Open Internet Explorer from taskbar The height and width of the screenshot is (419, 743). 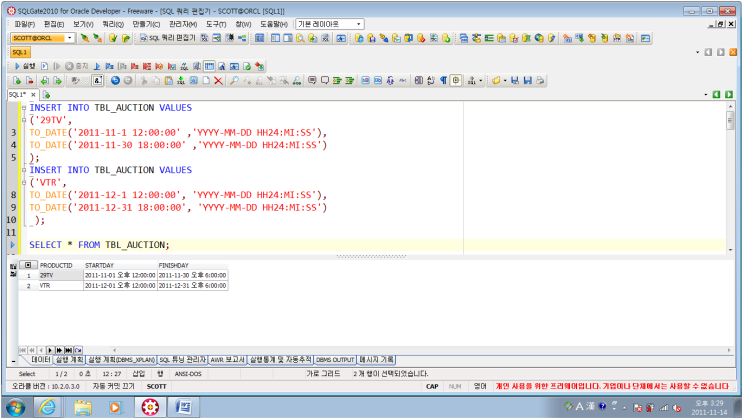tap(47, 407)
